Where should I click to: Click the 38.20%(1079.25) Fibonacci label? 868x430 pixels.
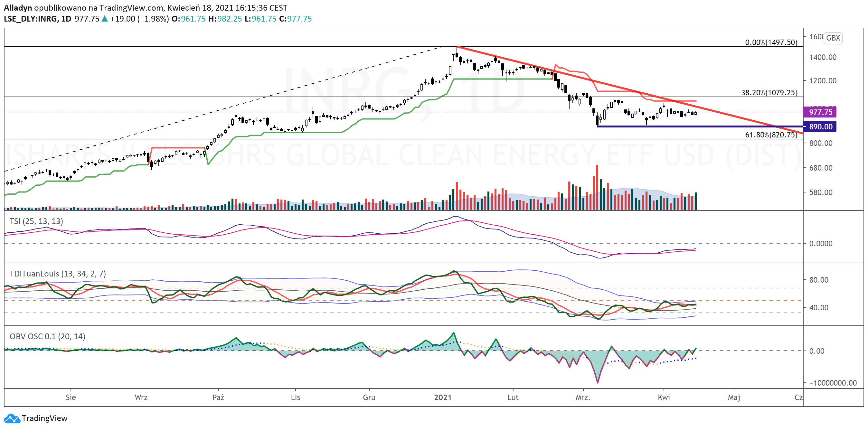(769, 93)
